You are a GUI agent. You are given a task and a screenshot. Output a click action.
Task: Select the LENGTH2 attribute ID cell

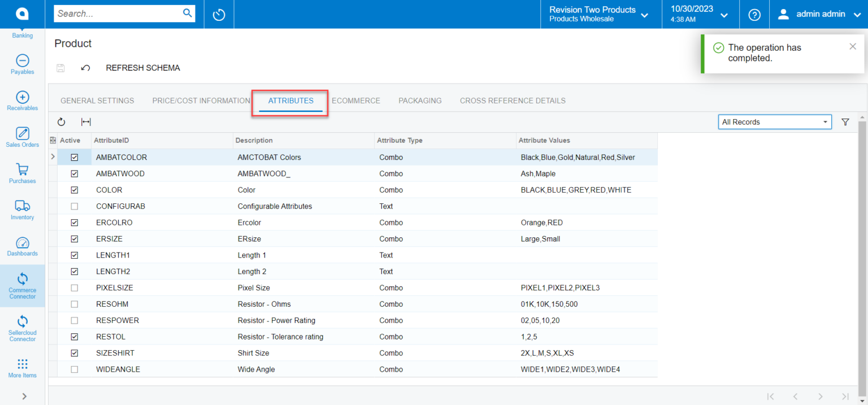pyautogui.click(x=162, y=272)
